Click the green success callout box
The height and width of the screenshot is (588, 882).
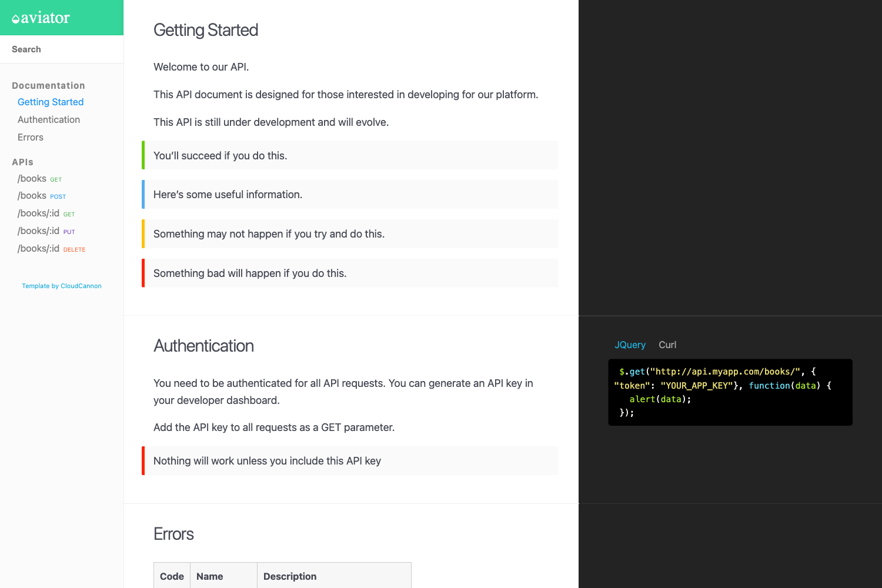click(350, 155)
